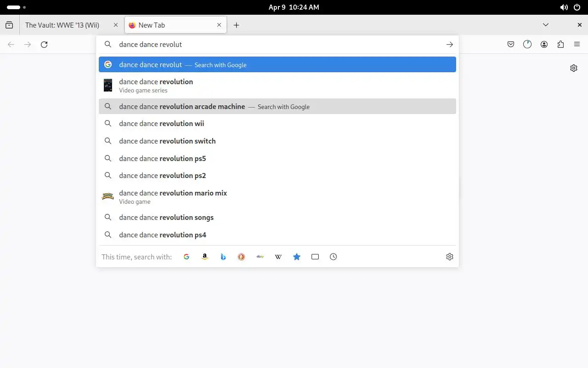Close the Firefox window
Viewport: 588px width, 368px height.
[580, 25]
